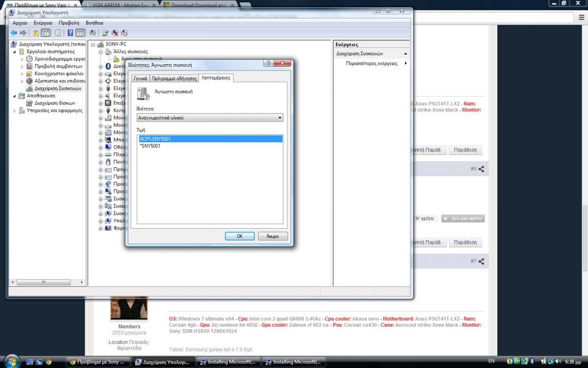Click the Up one level folder icon
This screenshot has height=368, width=588.
(35, 33)
